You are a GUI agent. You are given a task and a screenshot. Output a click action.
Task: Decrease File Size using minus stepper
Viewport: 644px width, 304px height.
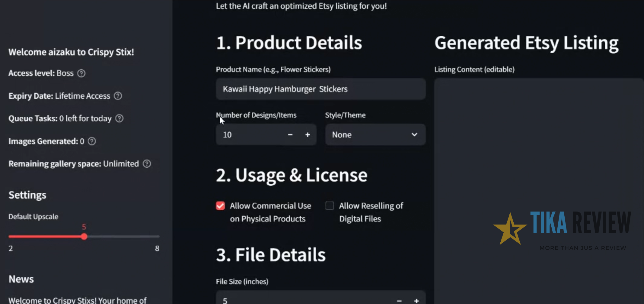click(399, 300)
